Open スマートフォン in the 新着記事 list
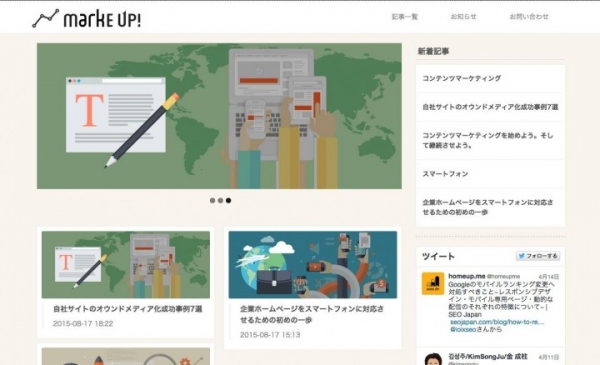The image size is (600, 365). (445, 174)
